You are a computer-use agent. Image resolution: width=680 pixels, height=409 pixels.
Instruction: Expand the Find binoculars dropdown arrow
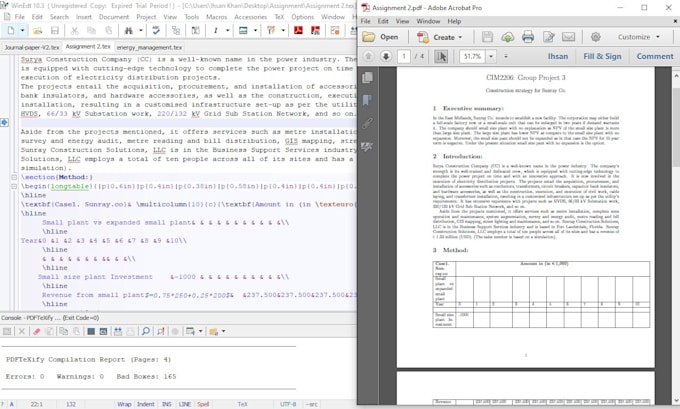pos(141,30)
